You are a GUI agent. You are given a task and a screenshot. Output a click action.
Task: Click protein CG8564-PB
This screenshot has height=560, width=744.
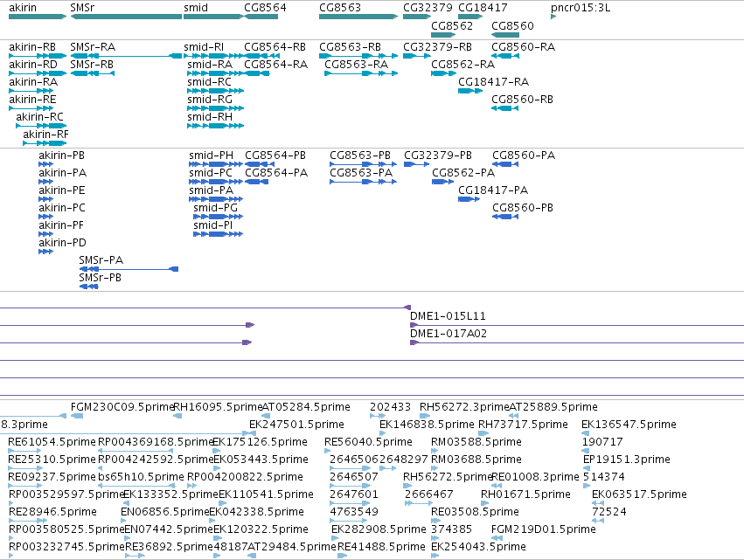pos(260,164)
